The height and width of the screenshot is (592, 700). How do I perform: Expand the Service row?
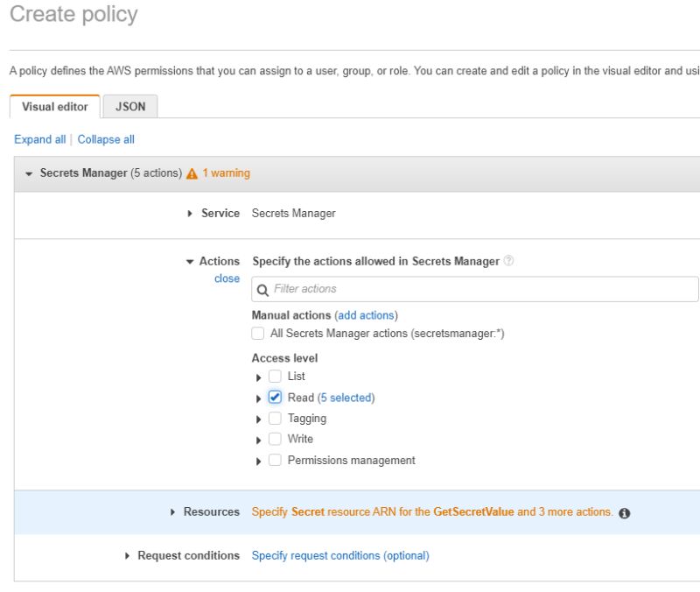coord(191,214)
